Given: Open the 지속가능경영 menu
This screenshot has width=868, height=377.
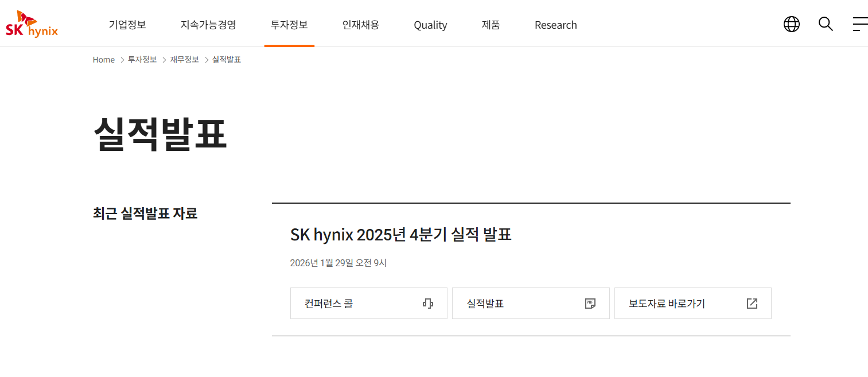Looking at the screenshot, I should (x=208, y=25).
